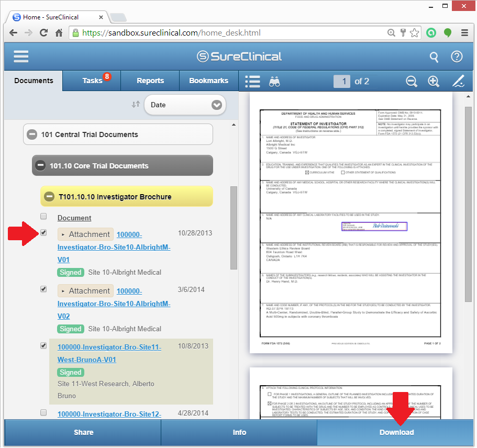Screen dimensions: 477x448
Task: Click the Info button
Action: 239,432
